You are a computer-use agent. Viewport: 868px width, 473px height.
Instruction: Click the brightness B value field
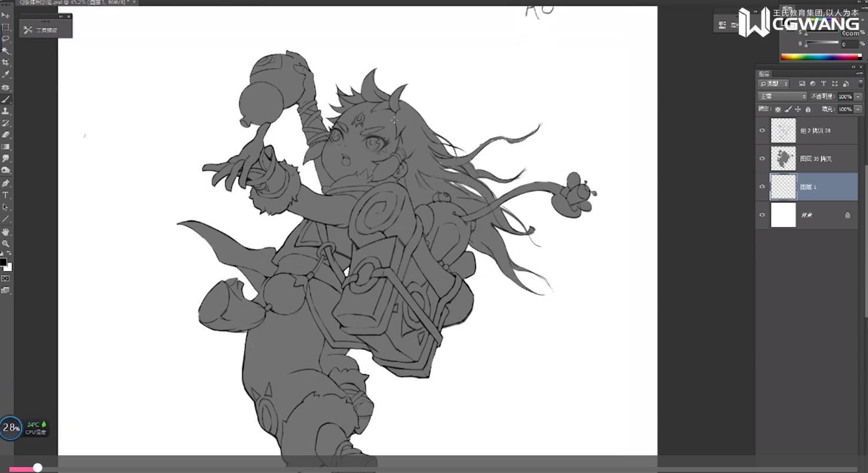tap(849, 44)
